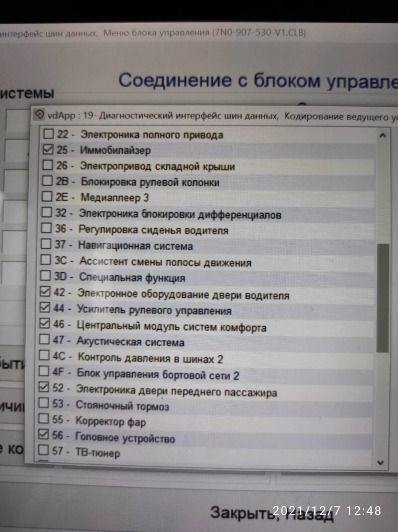The height and width of the screenshot is (532, 398).
Task: Enable checkbox 22 Электроника полного привода
Action: 48,134
